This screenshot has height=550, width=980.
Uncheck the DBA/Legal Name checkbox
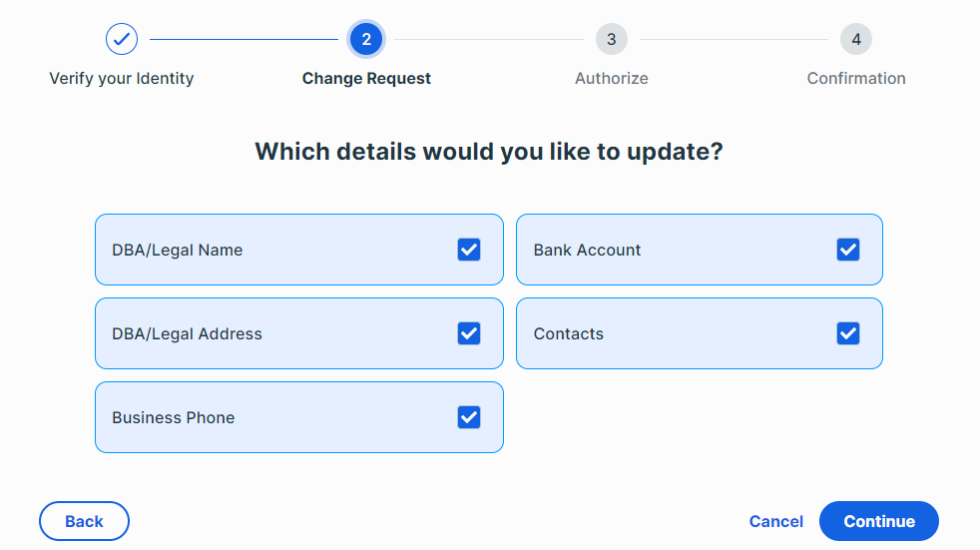469,250
